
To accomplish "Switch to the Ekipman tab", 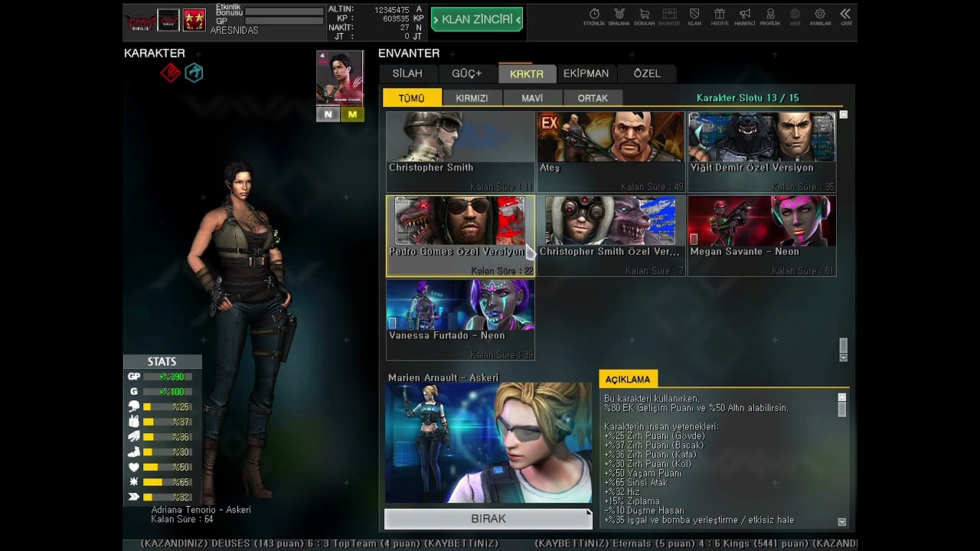I will 586,73.
